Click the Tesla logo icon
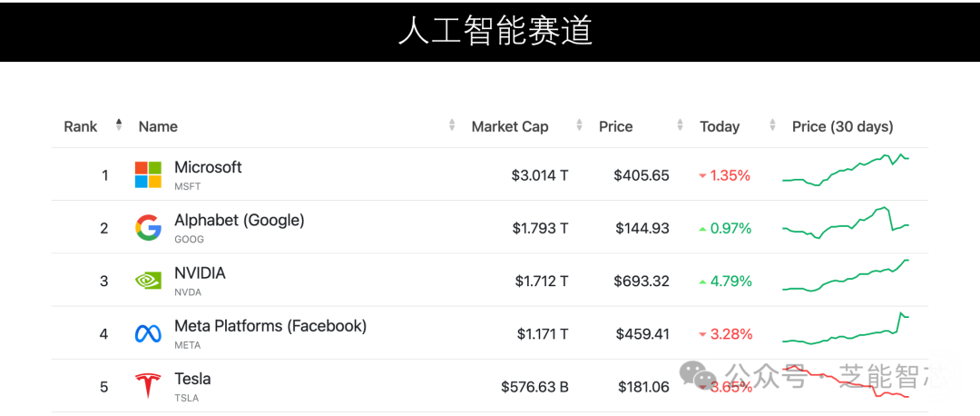This screenshot has width=980, height=416. (x=148, y=386)
